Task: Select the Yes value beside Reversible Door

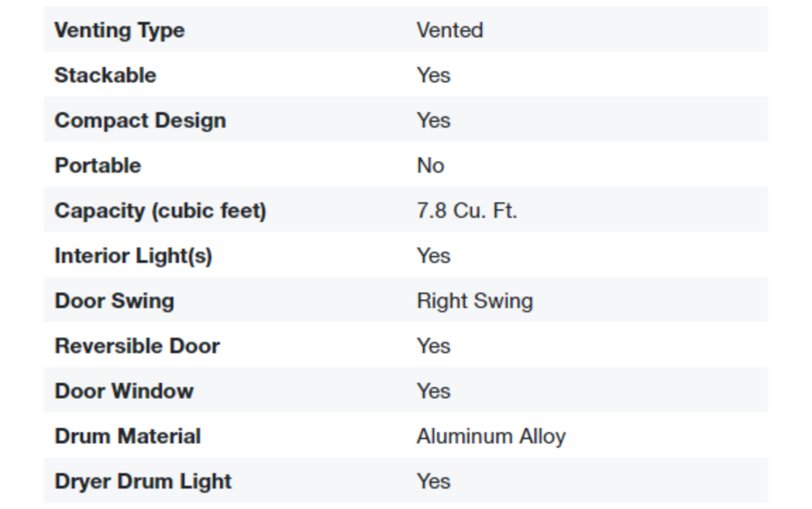Action: click(433, 346)
